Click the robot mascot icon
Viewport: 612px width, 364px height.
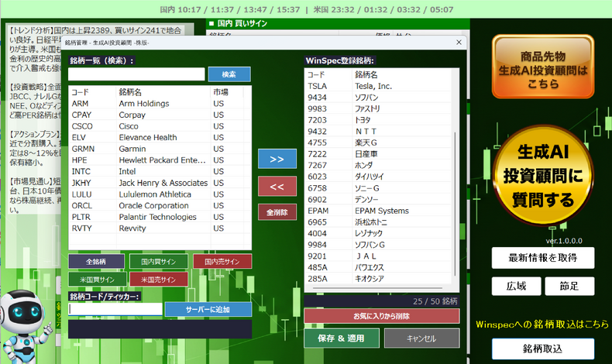26,327
